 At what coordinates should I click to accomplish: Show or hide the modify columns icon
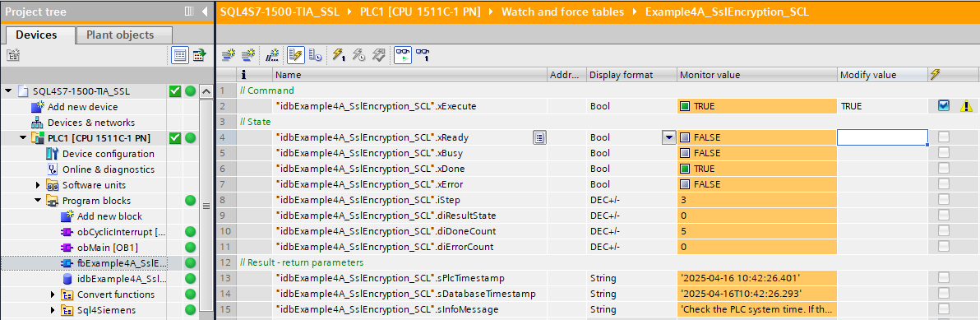tap(296, 55)
